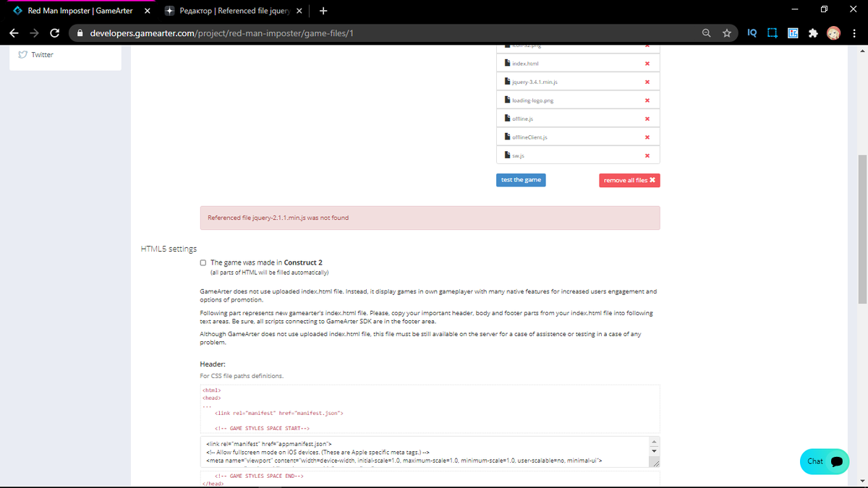Click the file icon beside sw.js
The height and width of the screenshot is (488, 868).
pos(506,154)
